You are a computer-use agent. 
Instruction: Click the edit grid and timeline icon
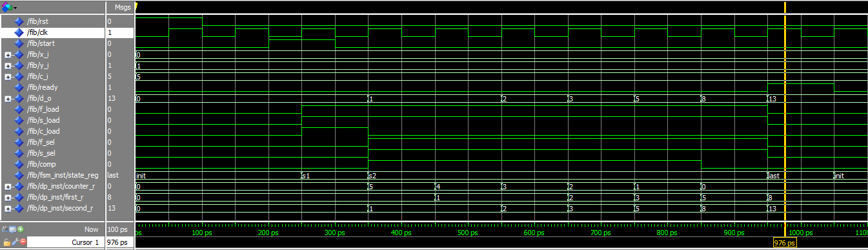13,229
